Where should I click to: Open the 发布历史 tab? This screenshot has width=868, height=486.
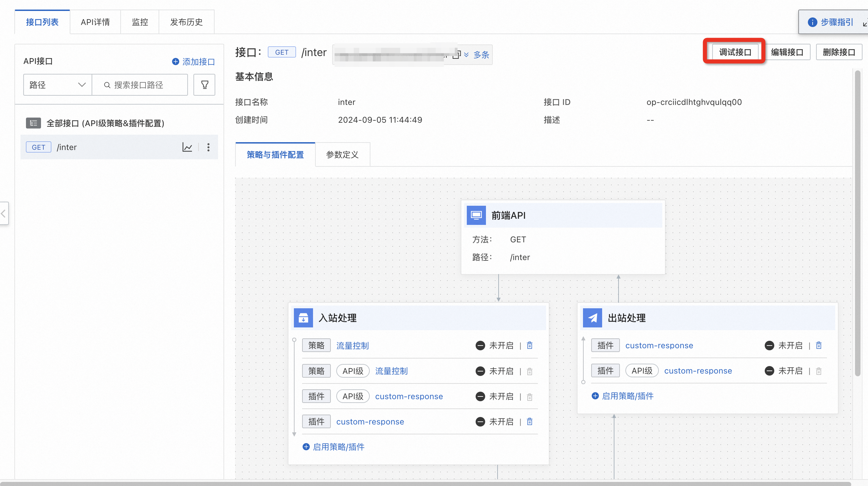click(x=187, y=22)
